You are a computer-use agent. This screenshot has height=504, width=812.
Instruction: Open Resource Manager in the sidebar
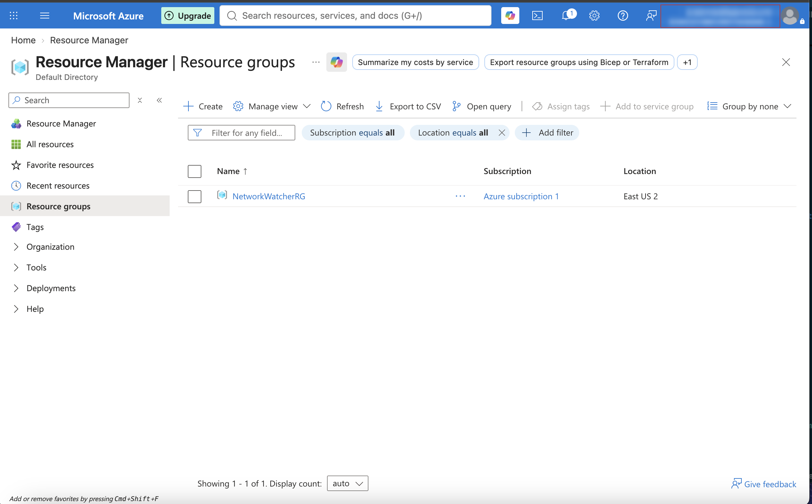[x=85, y=124]
